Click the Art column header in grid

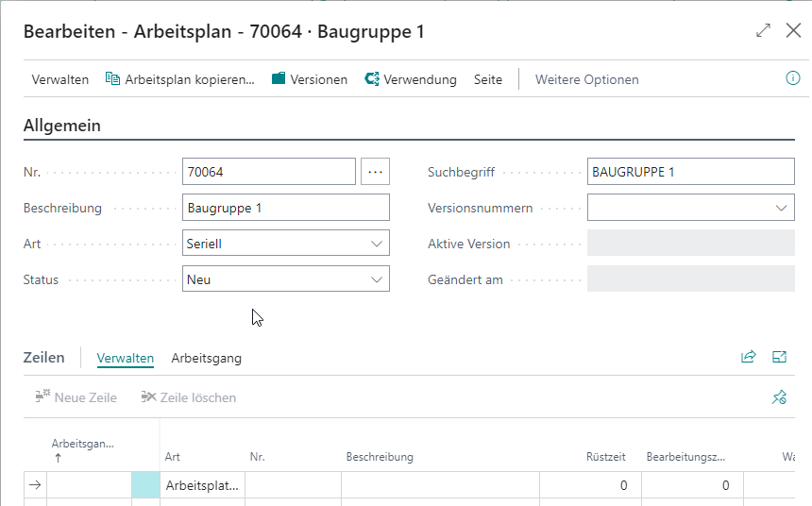pos(173,457)
